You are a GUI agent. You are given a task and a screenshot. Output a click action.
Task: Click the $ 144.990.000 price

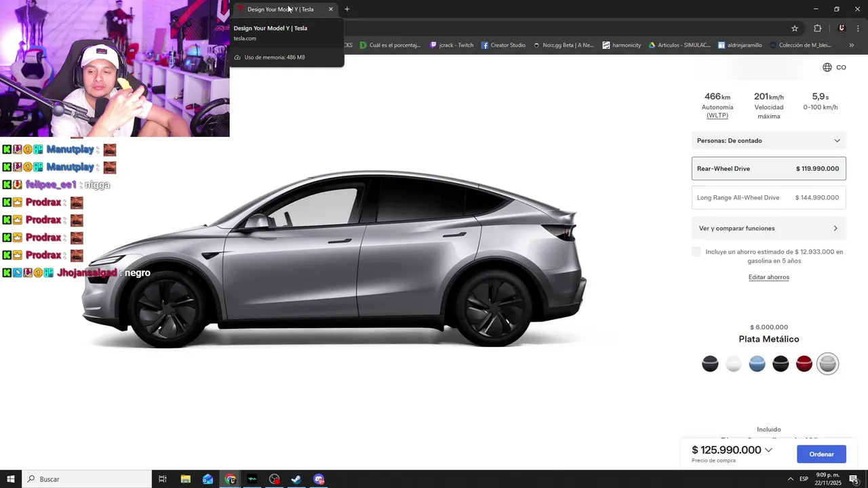[x=817, y=198]
